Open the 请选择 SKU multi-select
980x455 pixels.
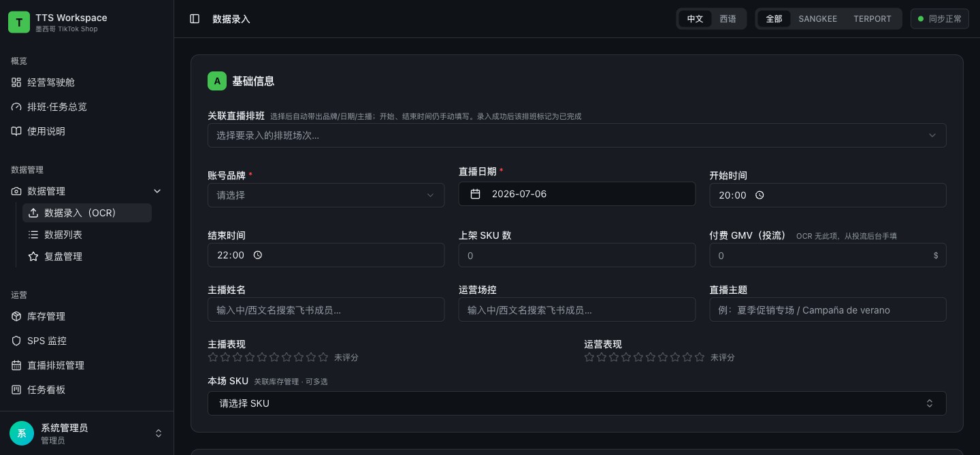[576, 403]
